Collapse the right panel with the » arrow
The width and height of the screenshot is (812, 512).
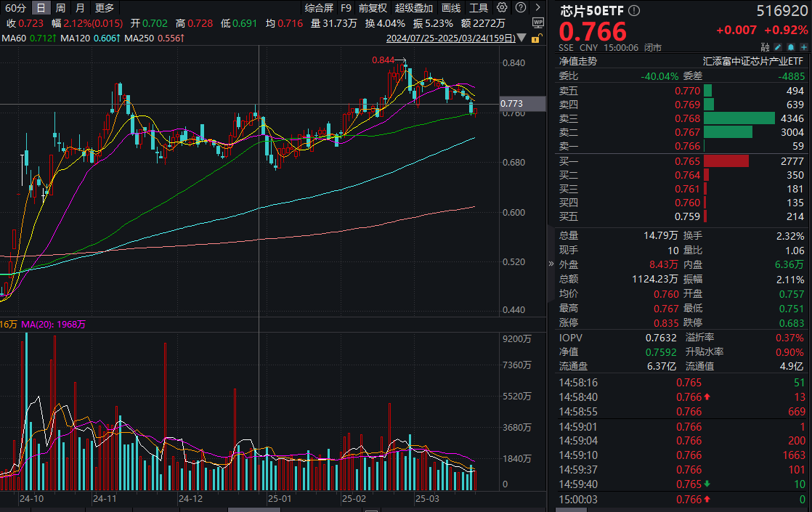click(552, 264)
